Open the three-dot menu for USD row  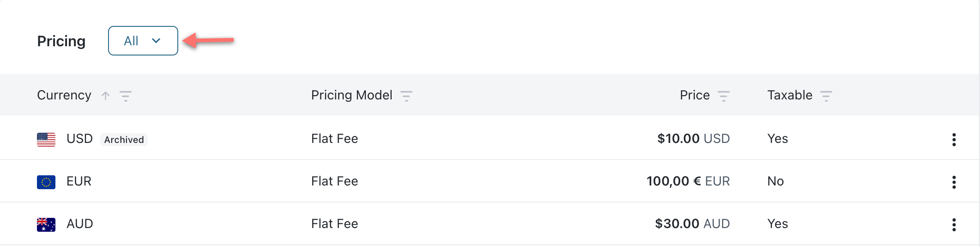point(954,139)
